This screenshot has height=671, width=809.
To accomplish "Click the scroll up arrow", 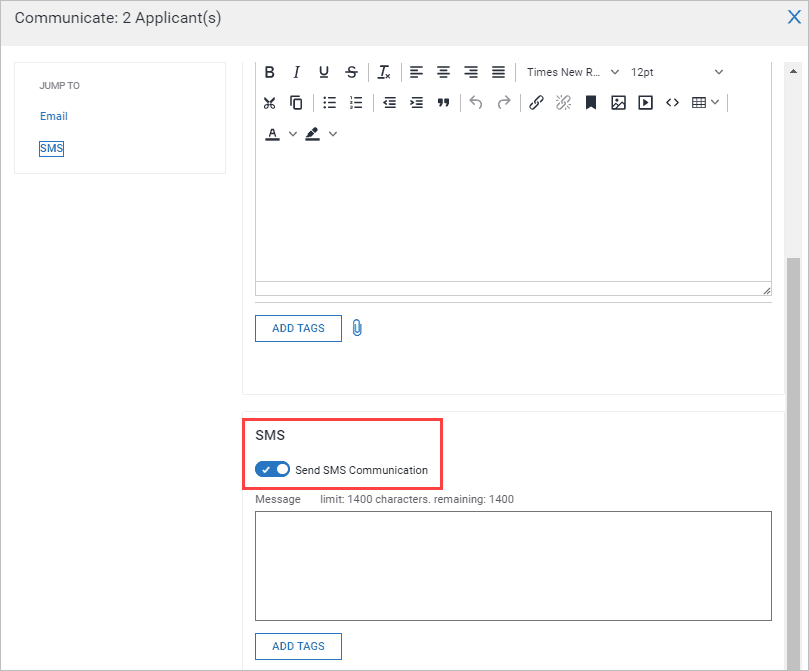I will click(x=793, y=71).
